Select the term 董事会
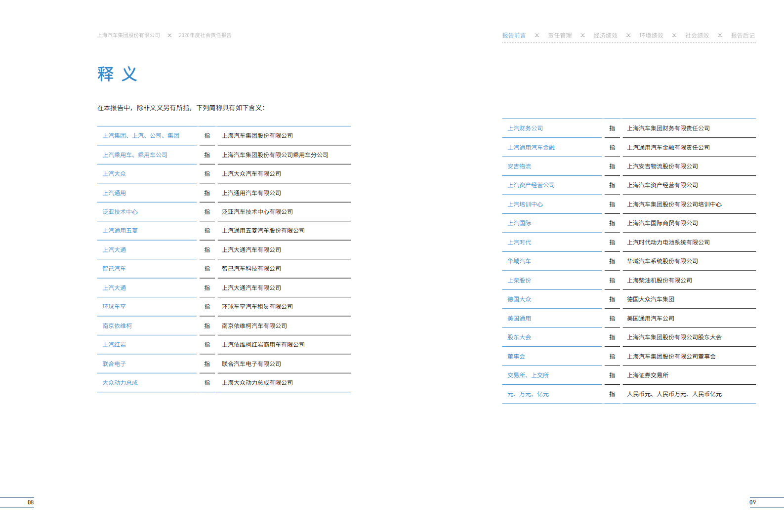The height and width of the screenshot is (532, 784). pyautogui.click(x=516, y=357)
